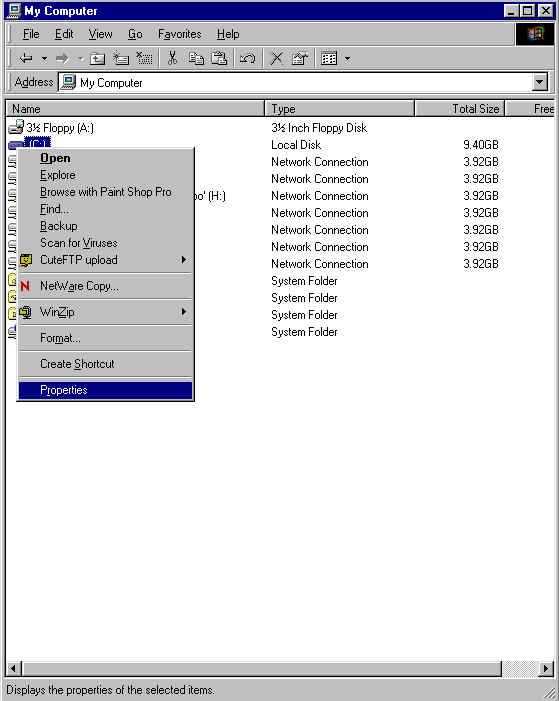Expand the Address bar dropdown
This screenshot has height=701, width=559.
click(x=540, y=82)
